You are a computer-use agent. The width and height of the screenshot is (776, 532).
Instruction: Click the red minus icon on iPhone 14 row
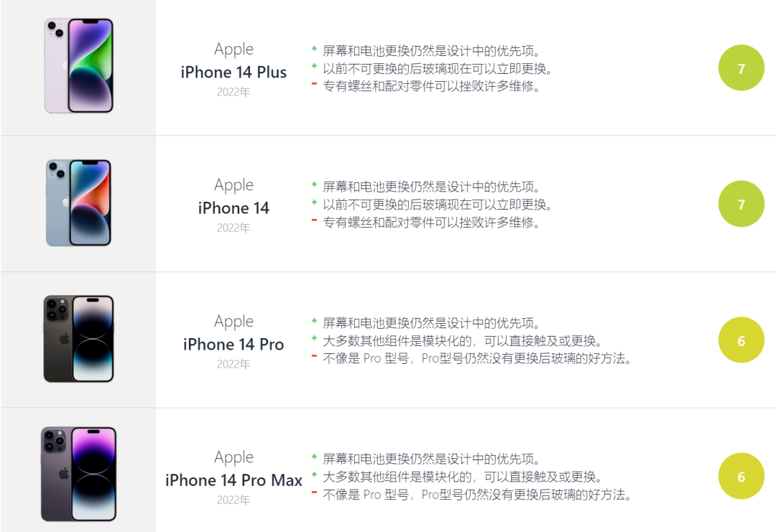[x=314, y=220]
